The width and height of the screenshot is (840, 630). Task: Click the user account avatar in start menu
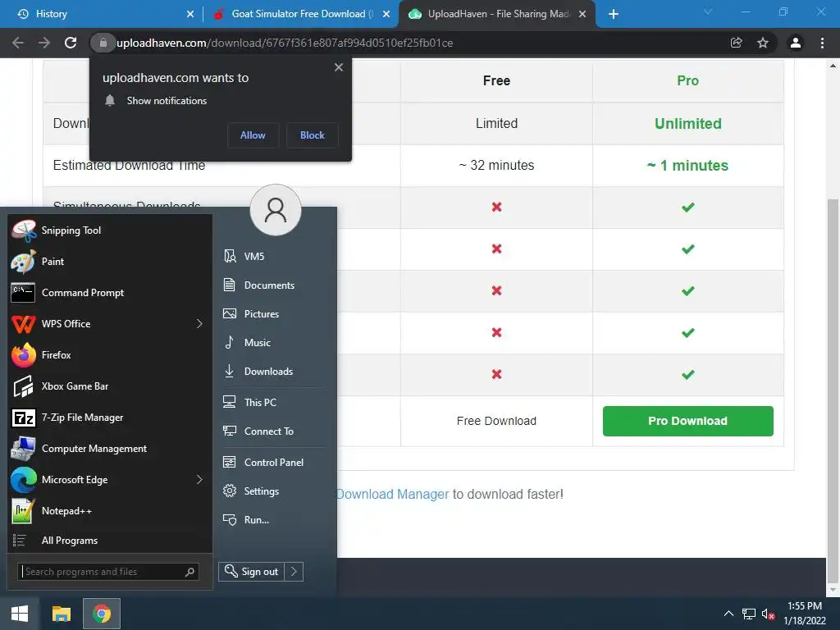tap(276, 210)
